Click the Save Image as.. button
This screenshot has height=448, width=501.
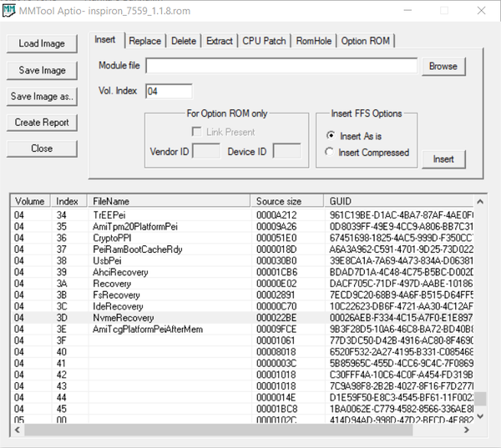click(42, 97)
